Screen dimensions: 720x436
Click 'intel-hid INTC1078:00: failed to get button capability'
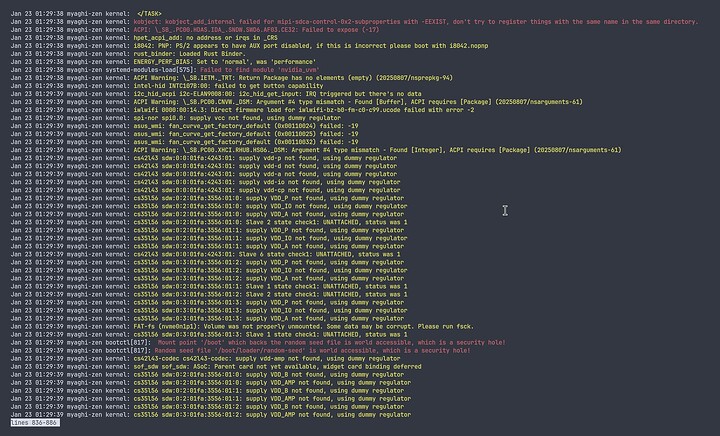(x=167, y=86)
